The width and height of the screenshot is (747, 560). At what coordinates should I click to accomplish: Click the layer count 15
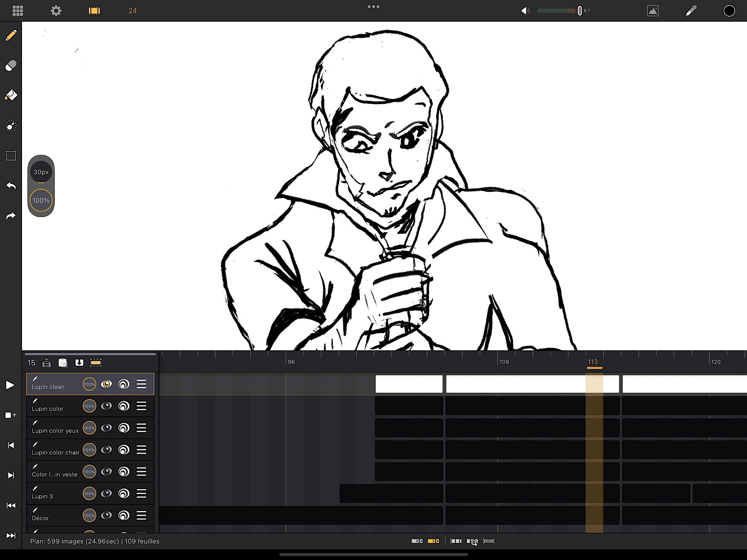32,363
